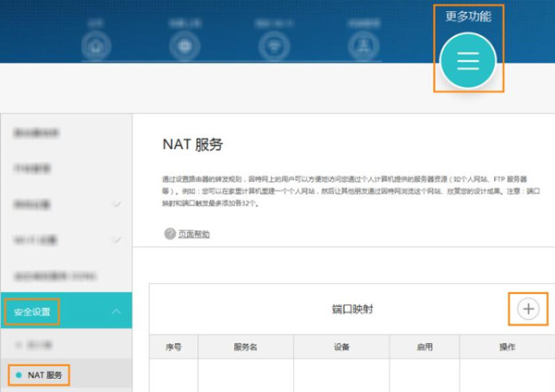
Task: Click the 设备 column header
Action: pos(340,347)
